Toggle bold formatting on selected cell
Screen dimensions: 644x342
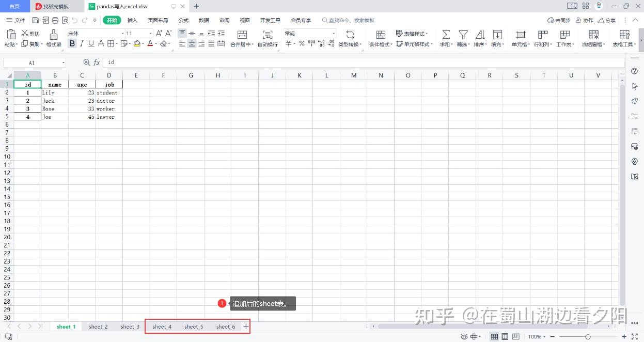point(72,44)
